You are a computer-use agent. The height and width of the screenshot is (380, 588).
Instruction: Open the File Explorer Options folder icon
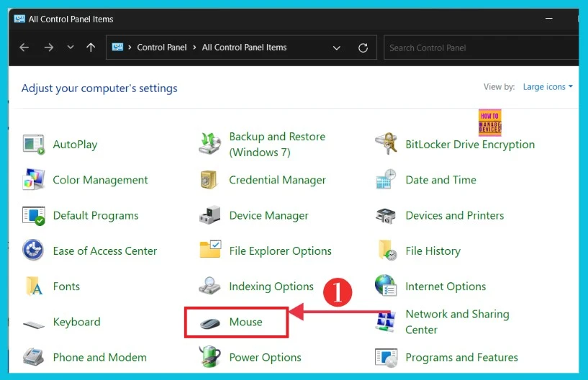tap(210, 250)
